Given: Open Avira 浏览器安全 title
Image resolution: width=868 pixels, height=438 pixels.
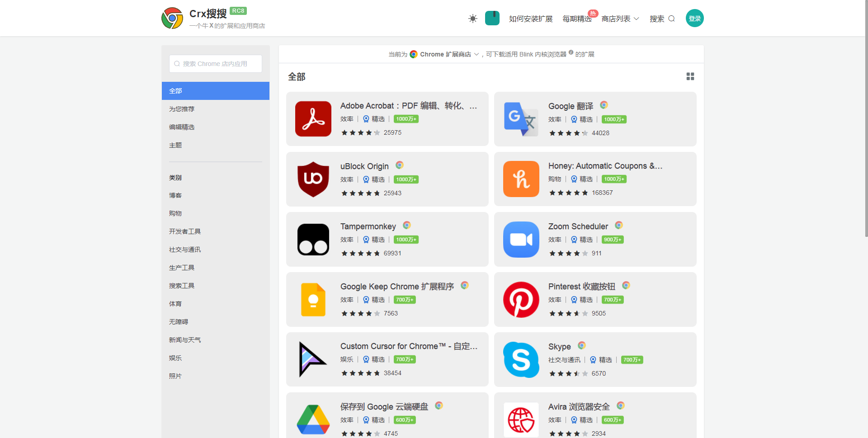Looking at the screenshot, I should [x=579, y=407].
